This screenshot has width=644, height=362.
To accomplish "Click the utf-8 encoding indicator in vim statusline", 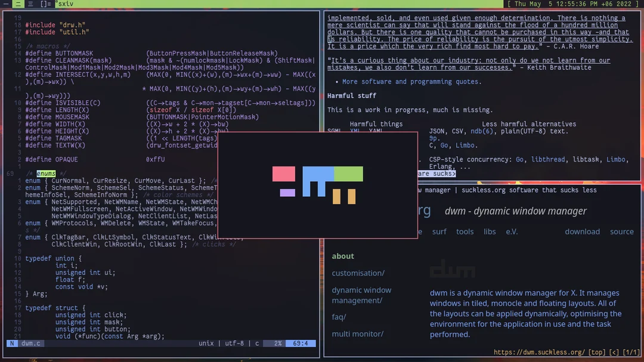I will tap(233, 343).
